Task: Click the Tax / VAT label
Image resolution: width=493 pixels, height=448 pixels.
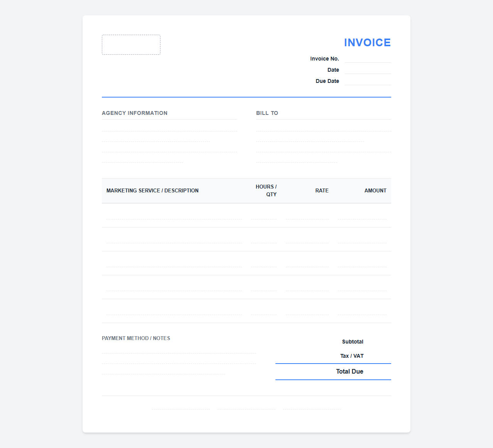Action: [352, 356]
